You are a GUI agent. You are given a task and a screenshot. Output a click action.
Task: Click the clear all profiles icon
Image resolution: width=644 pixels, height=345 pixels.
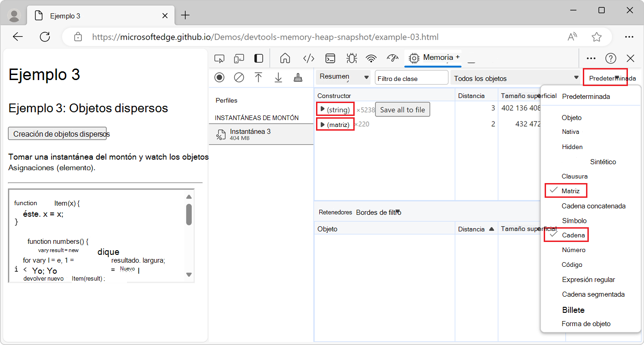[x=239, y=78]
